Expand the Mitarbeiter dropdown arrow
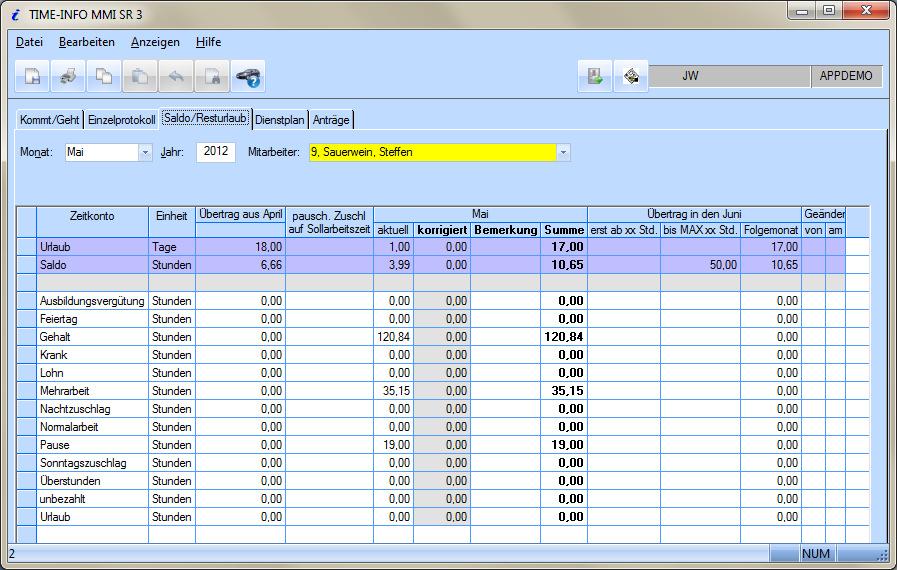897x570 pixels. (563, 152)
